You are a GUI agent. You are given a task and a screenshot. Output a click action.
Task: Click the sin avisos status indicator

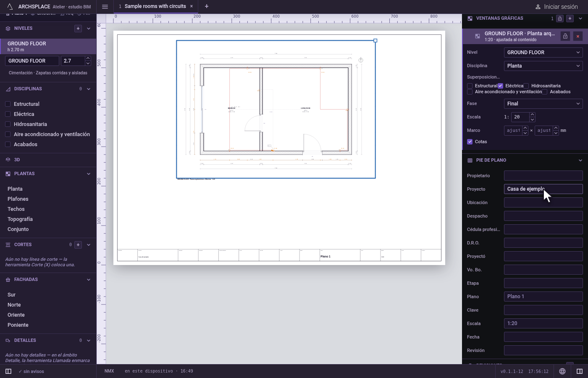pyautogui.click(x=31, y=371)
